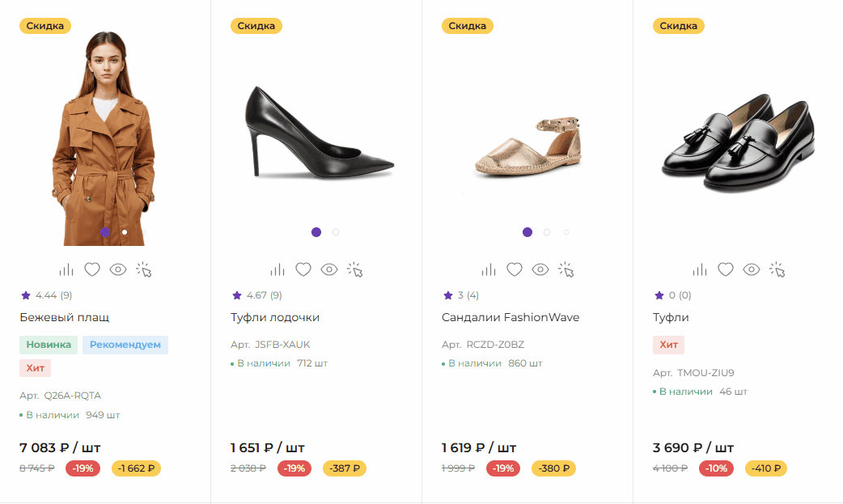Quick view Сандалии FashionWave
This screenshot has height=504, width=843.
tap(540, 269)
